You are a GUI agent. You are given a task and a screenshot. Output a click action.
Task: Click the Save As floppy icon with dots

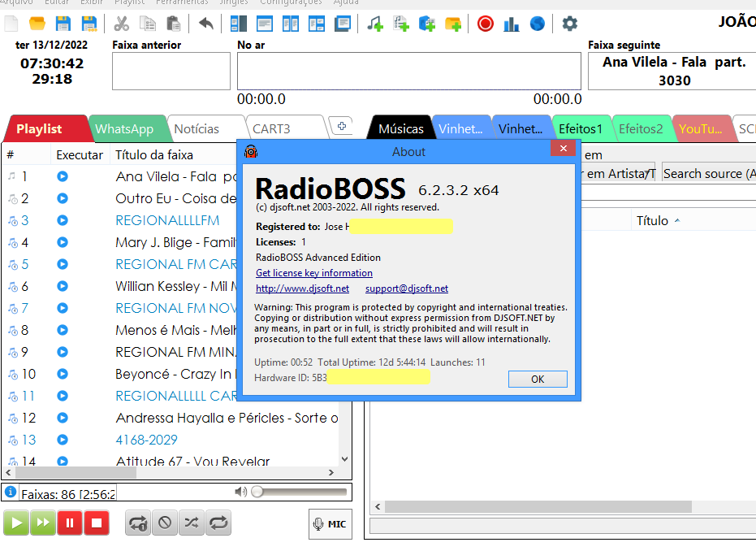point(89,23)
